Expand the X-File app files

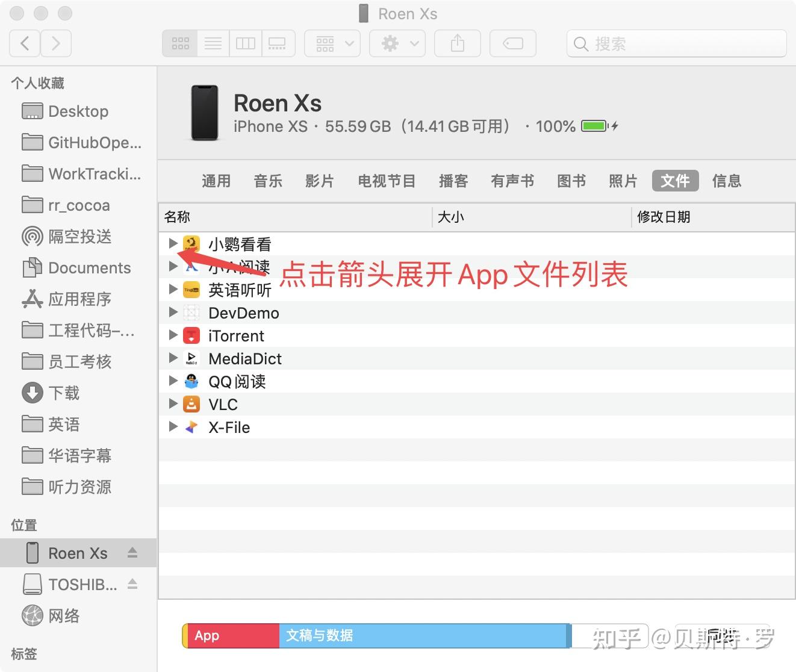pos(173,426)
